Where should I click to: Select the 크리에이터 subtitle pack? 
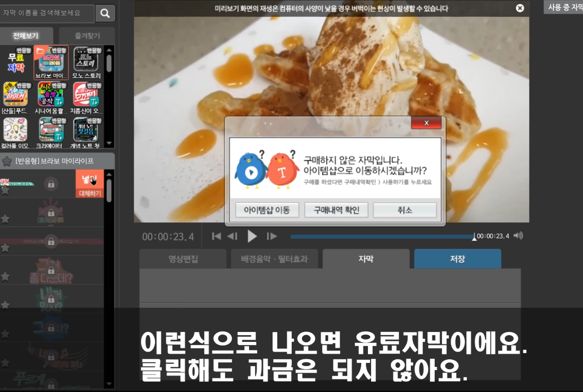[51, 133]
